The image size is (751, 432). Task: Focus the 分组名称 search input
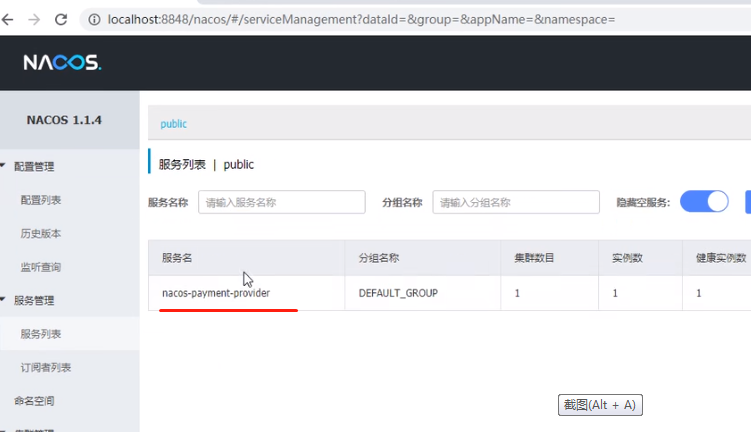tap(516, 202)
